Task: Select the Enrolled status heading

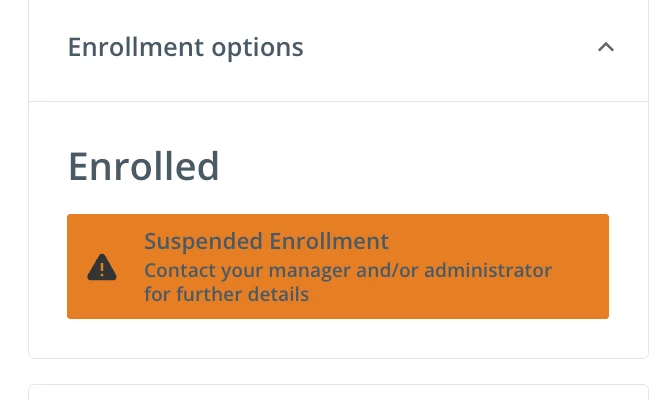Action: coord(144,167)
